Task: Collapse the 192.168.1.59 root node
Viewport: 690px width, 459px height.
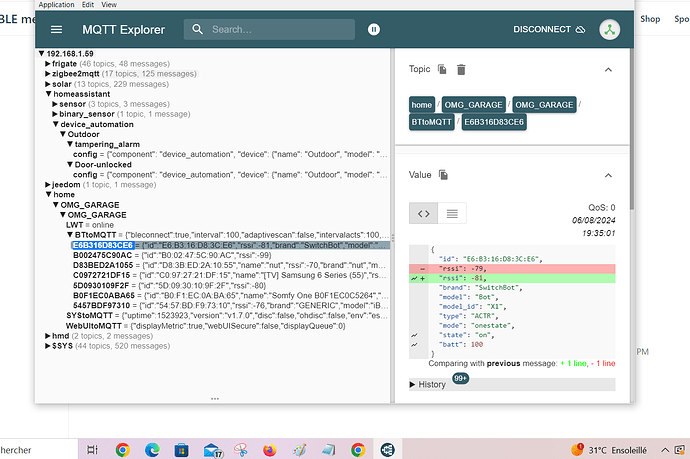Action: pyautogui.click(x=41, y=54)
